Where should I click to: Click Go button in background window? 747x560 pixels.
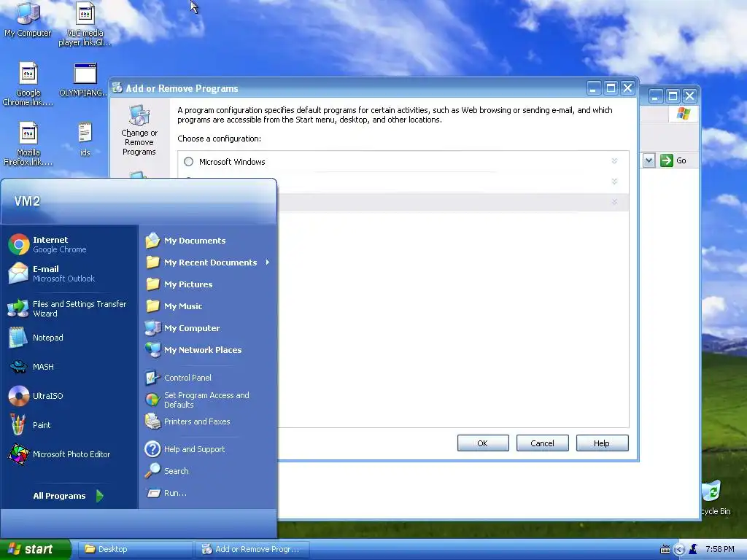673,160
